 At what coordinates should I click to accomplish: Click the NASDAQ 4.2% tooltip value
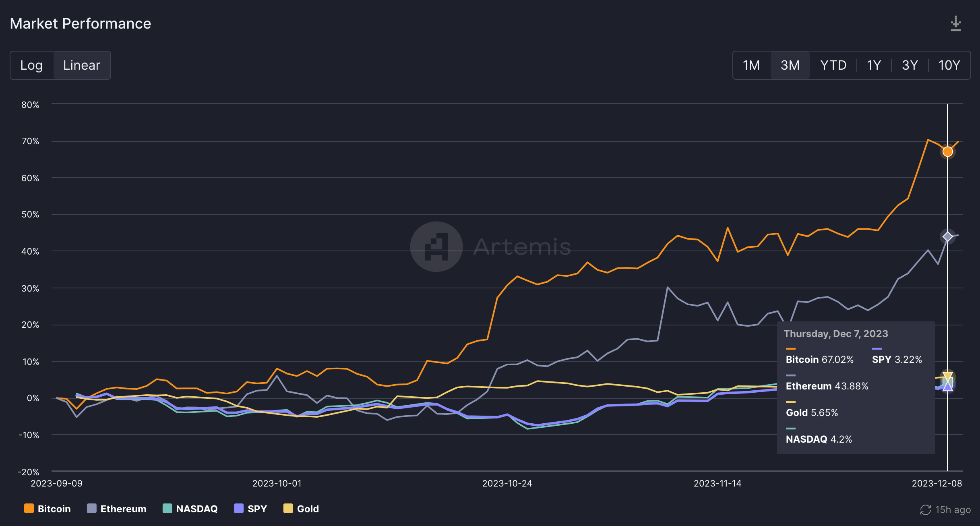(819, 439)
